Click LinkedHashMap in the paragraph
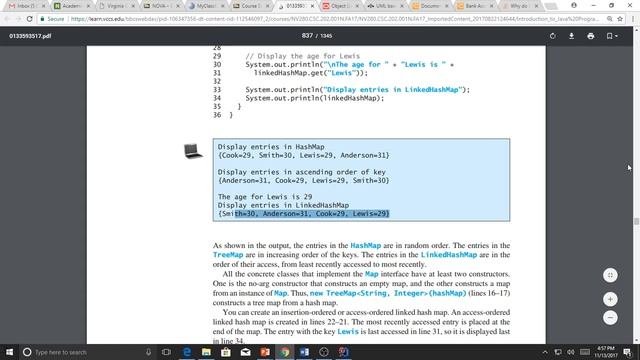The height and width of the screenshot is (360, 640). [x=449, y=255]
